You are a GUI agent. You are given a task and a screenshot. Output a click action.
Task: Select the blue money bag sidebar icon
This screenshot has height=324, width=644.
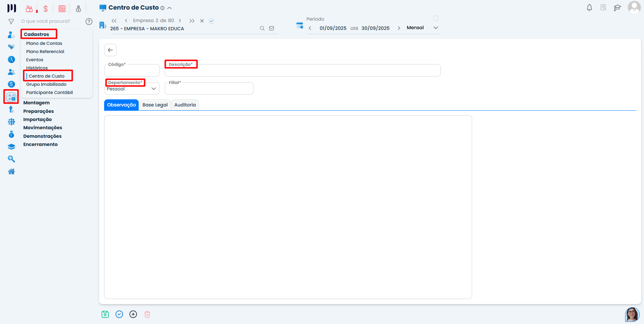click(x=11, y=134)
